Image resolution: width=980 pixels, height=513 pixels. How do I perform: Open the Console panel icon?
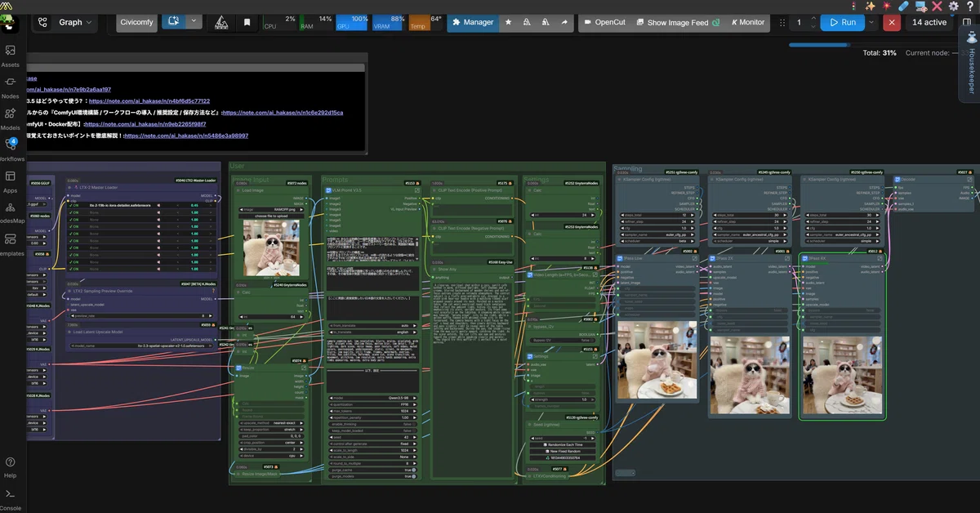click(11, 498)
